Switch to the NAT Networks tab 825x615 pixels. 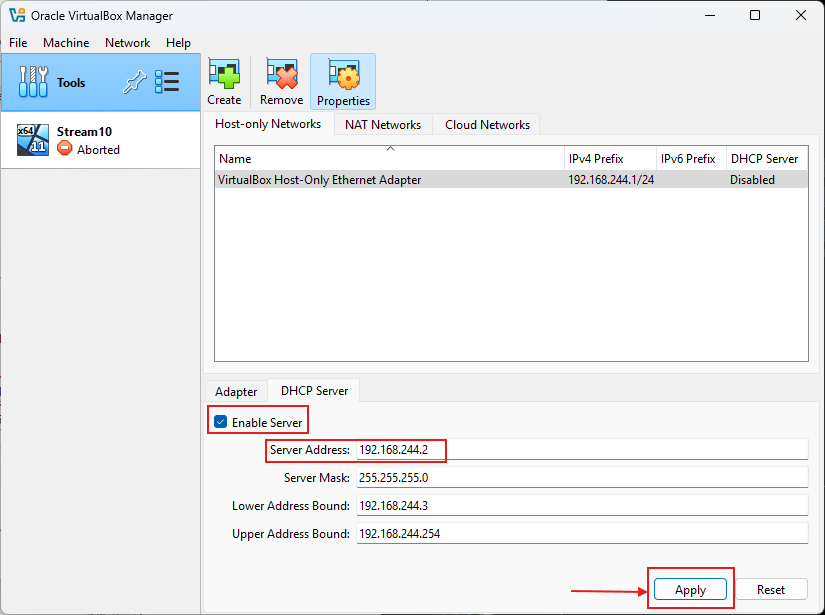[382, 125]
